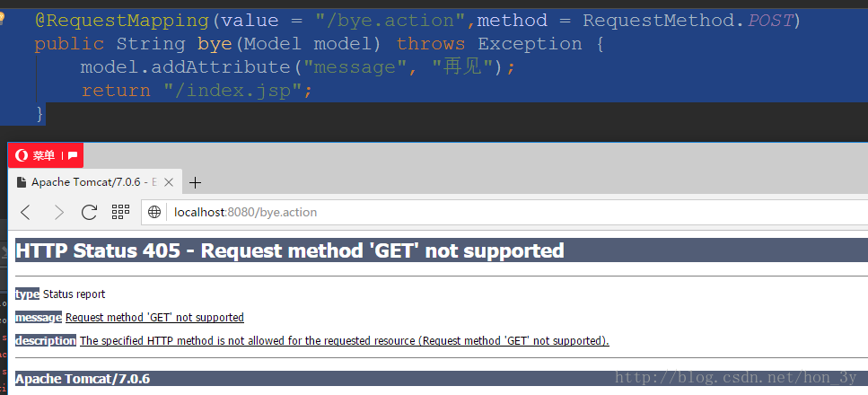Viewport: 868px width, 395px height.
Task: Click the flag icon beside 菜单
Action: click(x=73, y=155)
